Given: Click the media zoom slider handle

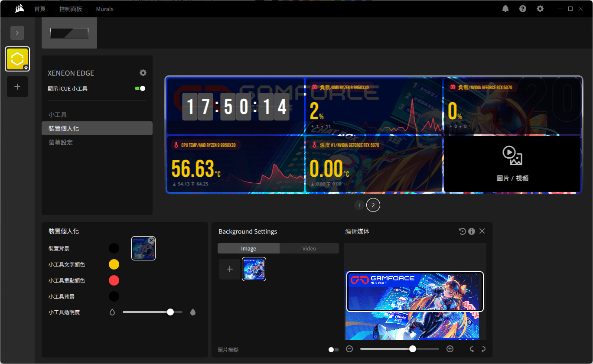Looking at the screenshot, I should click(413, 349).
